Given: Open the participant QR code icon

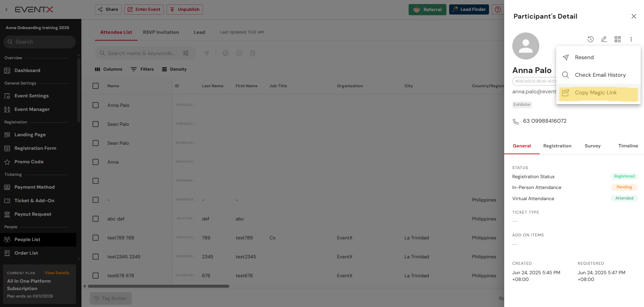Looking at the screenshot, I should [617, 39].
